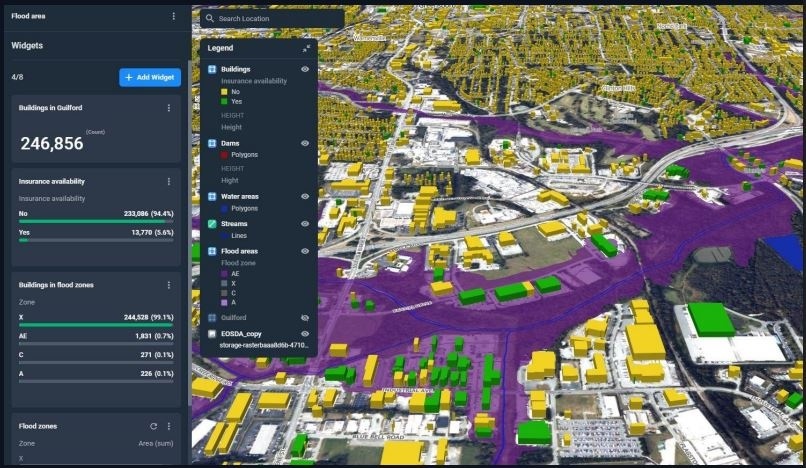Image resolution: width=806 pixels, height=468 pixels.
Task: Filter buildings by zone AE row
Action: [x=96, y=339]
